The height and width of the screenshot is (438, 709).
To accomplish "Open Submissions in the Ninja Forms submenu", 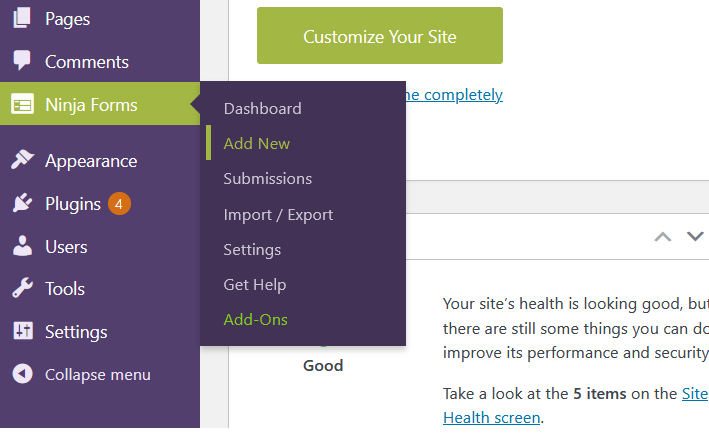I will tap(268, 179).
